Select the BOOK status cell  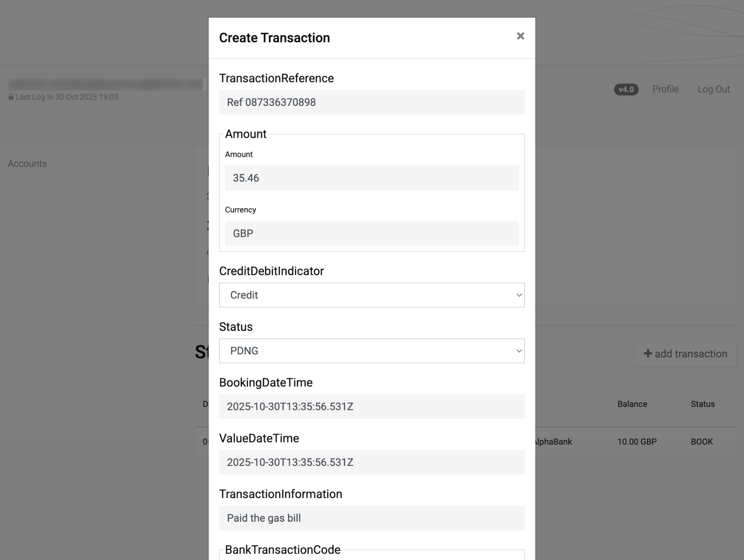coord(702,442)
